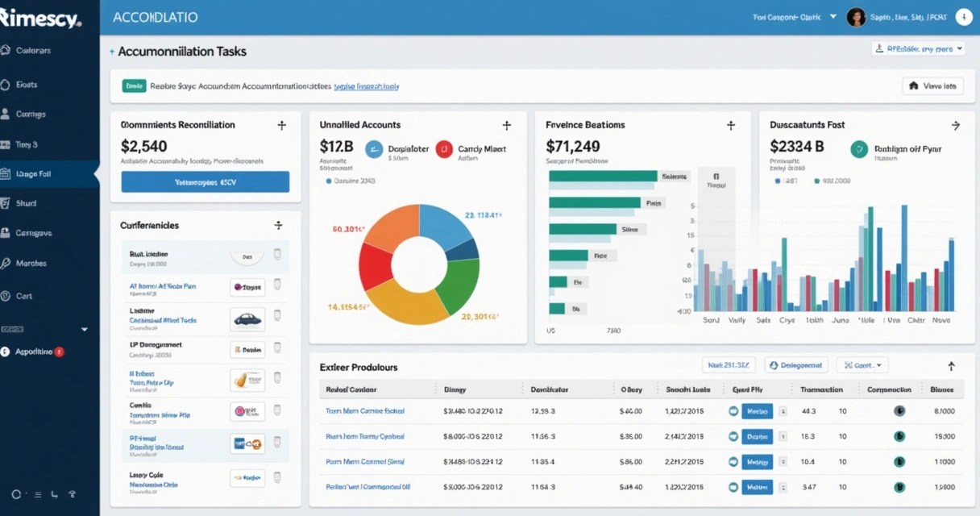
Task: Click the plus icon on Unnollied Accounts card
Action: pos(506,126)
